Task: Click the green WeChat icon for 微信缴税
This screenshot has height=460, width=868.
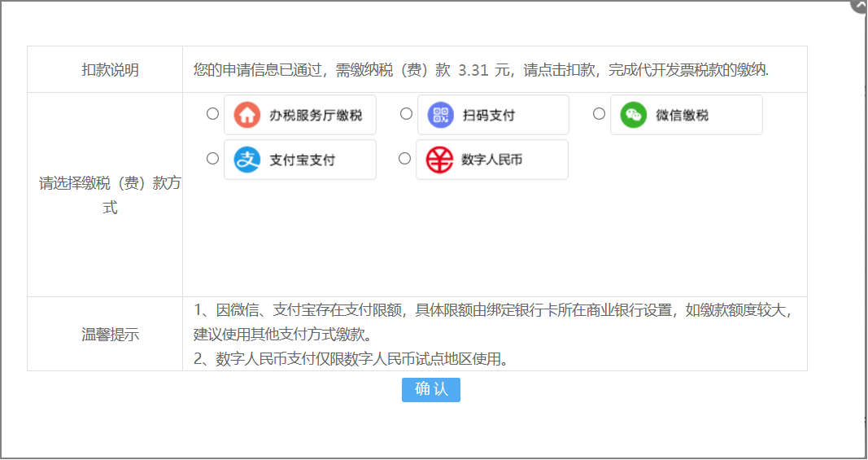Action: point(634,115)
